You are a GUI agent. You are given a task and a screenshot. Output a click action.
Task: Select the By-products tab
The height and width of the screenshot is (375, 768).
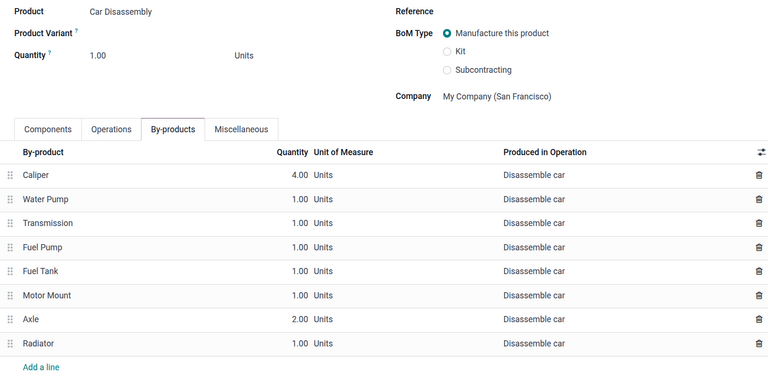(x=173, y=129)
